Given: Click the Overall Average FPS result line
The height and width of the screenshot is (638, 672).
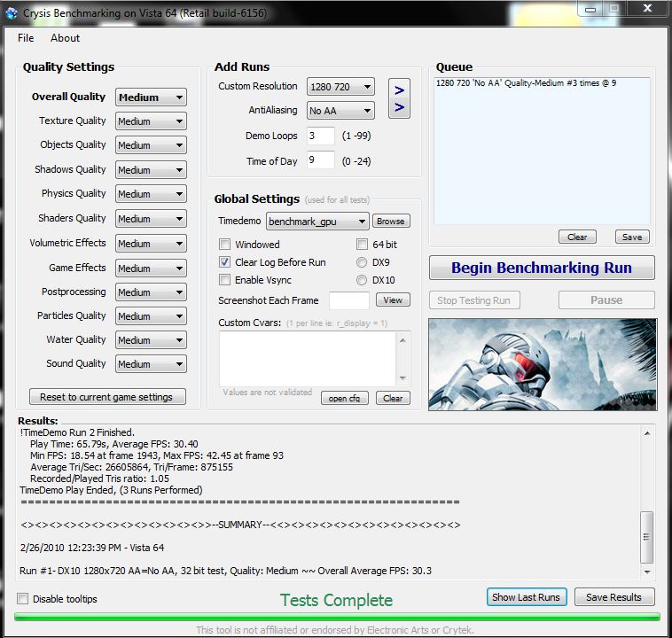Looking at the screenshot, I should coord(225,571).
